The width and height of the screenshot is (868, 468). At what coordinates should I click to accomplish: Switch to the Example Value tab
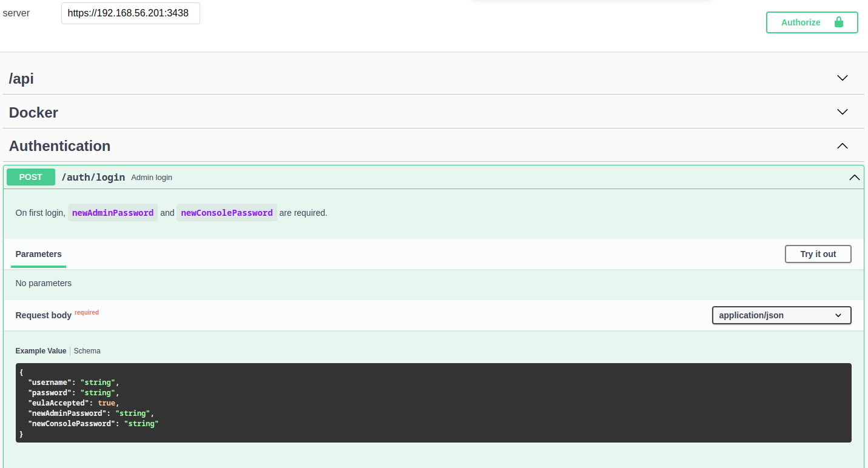click(x=41, y=351)
